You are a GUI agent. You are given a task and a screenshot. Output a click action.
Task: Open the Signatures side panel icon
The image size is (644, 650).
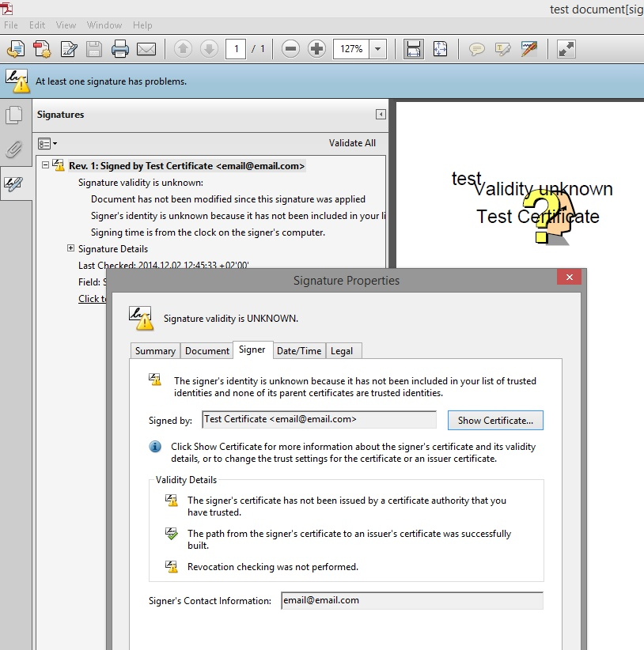(x=14, y=183)
